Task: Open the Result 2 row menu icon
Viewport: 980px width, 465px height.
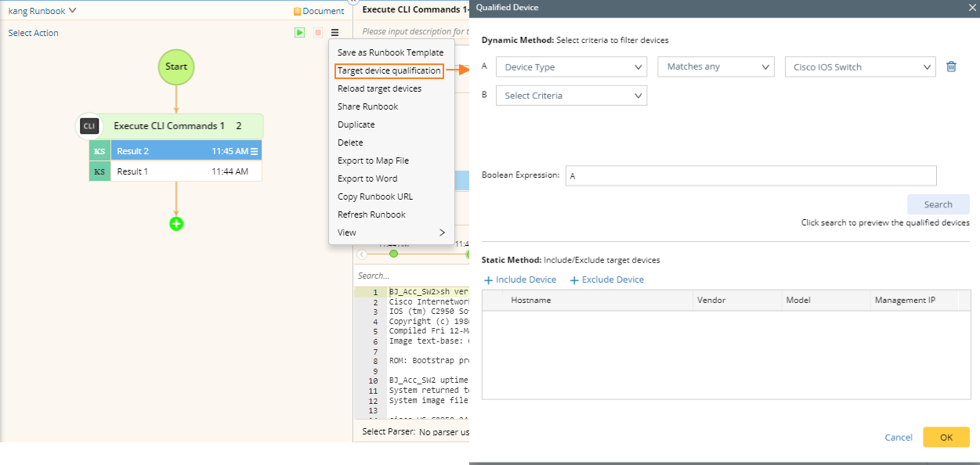Action: point(255,151)
